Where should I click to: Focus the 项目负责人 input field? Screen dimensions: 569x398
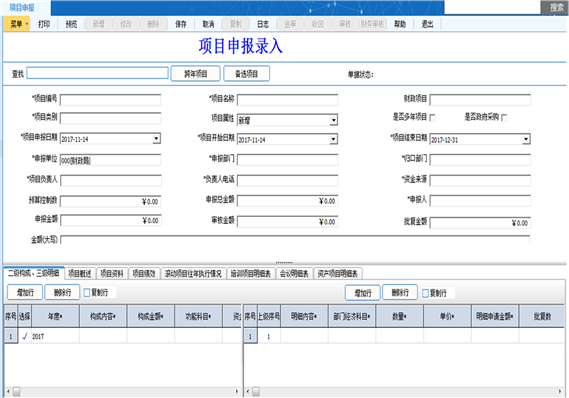[x=110, y=181]
